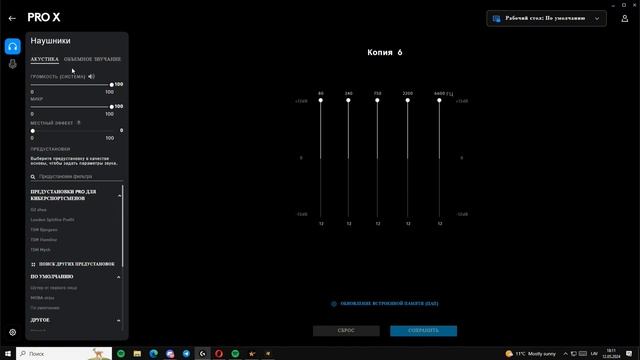Click the presets list scrollbar

[x=122, y=227]
